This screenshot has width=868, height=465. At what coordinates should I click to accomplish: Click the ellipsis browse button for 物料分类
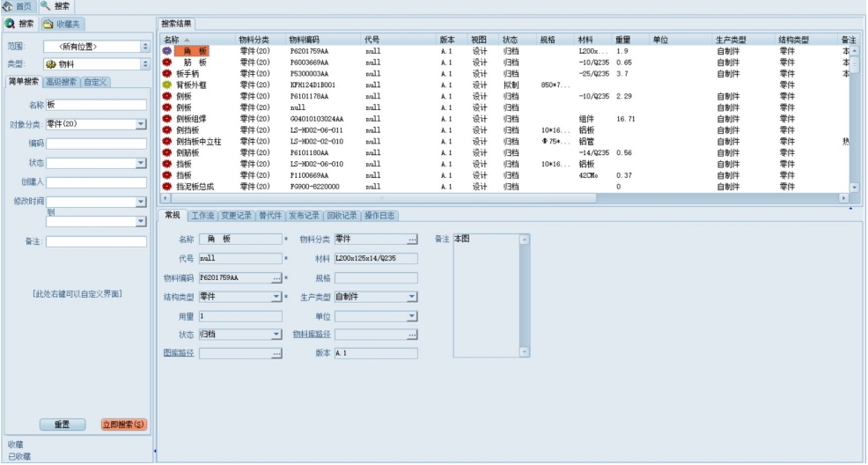click(411, 239)
